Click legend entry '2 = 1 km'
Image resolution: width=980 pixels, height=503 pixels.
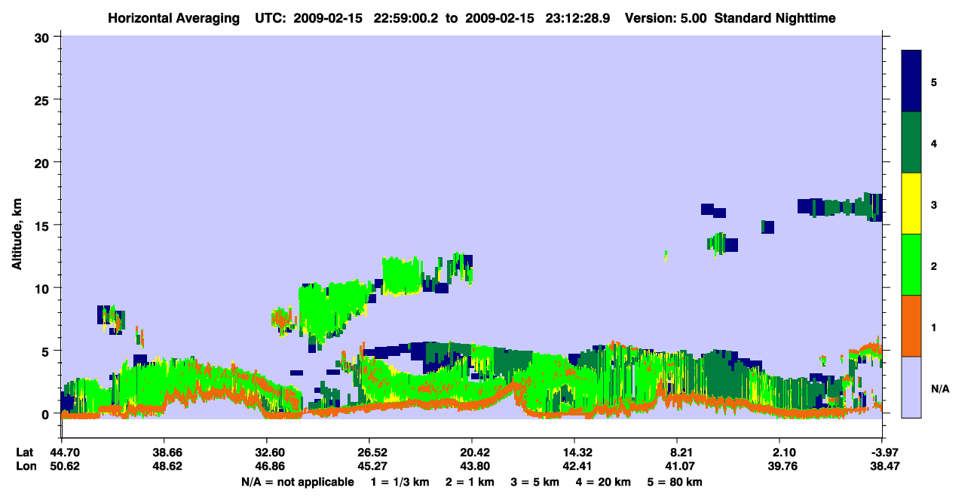470,482
